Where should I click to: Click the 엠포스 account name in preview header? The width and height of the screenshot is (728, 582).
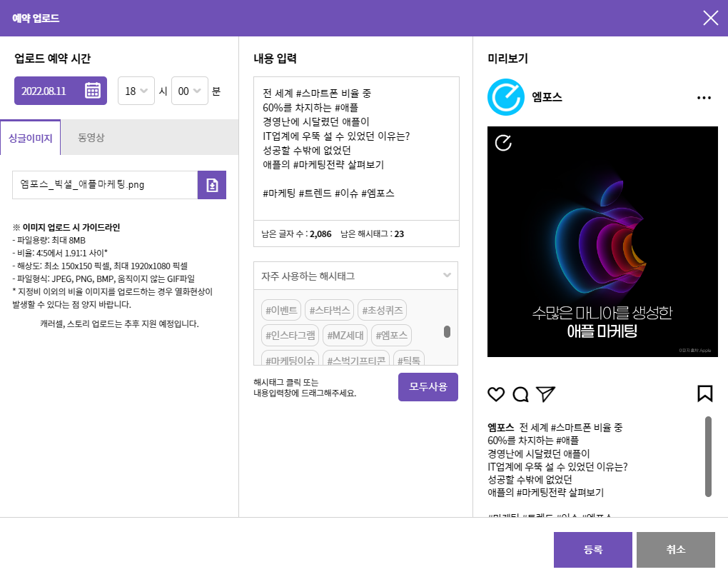coord(547,97)
